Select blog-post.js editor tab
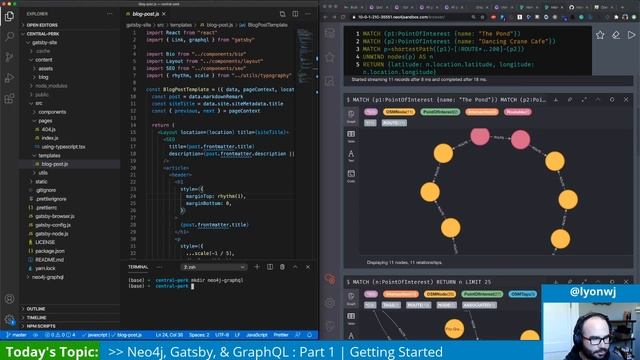 (146, 14)
